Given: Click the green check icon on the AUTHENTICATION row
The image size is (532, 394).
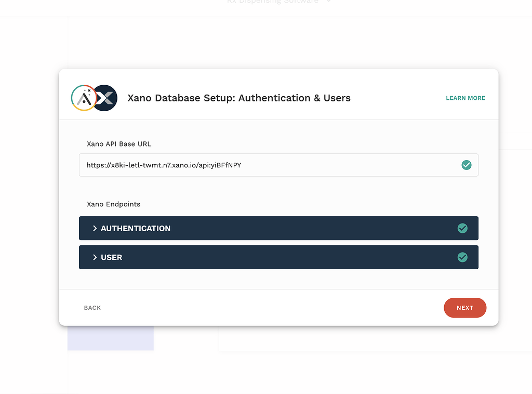Looking at the screenshot, I should [x=462, y=228].
